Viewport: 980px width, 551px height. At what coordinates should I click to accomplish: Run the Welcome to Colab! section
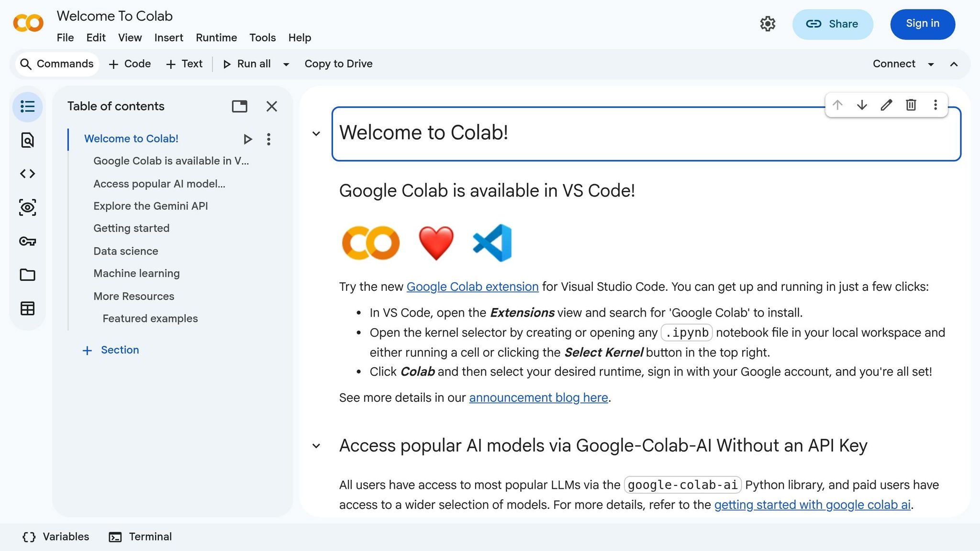pyautogui.click(x=247, y=139)
